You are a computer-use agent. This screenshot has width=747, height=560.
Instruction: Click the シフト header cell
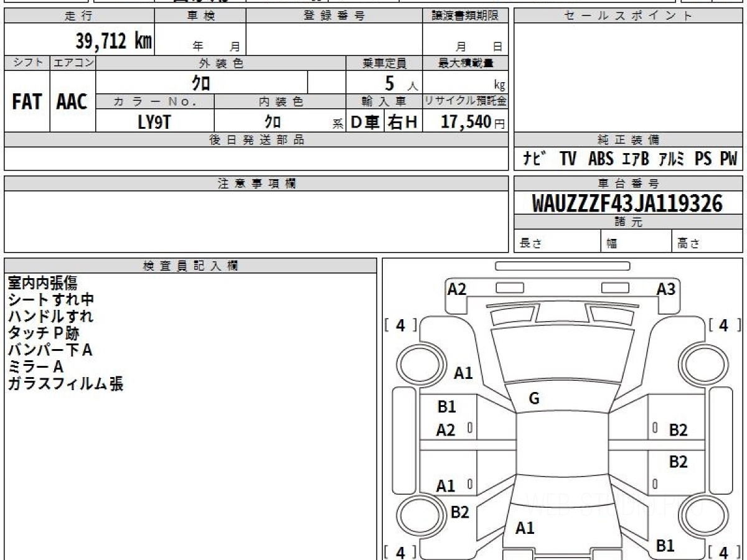27,63
